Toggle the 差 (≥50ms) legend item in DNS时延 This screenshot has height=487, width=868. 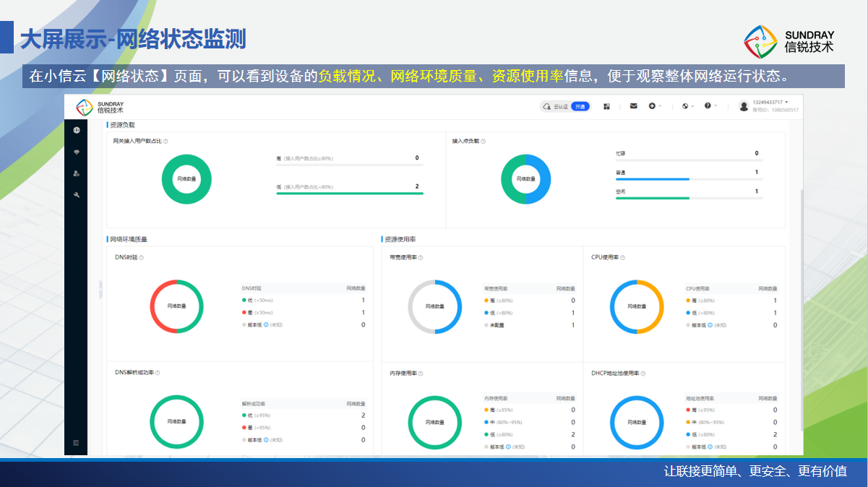pyautogui.click(x=259, y=313)
